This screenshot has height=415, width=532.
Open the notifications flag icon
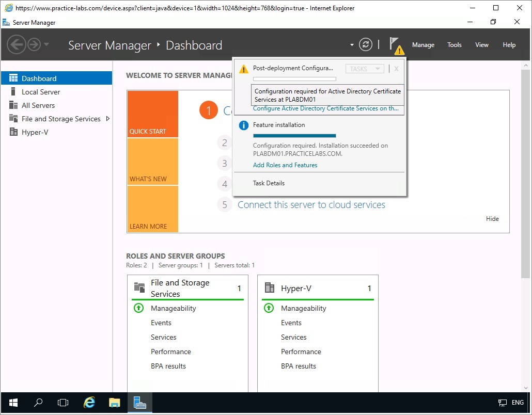pyautogui.click(x=396, y=45)
